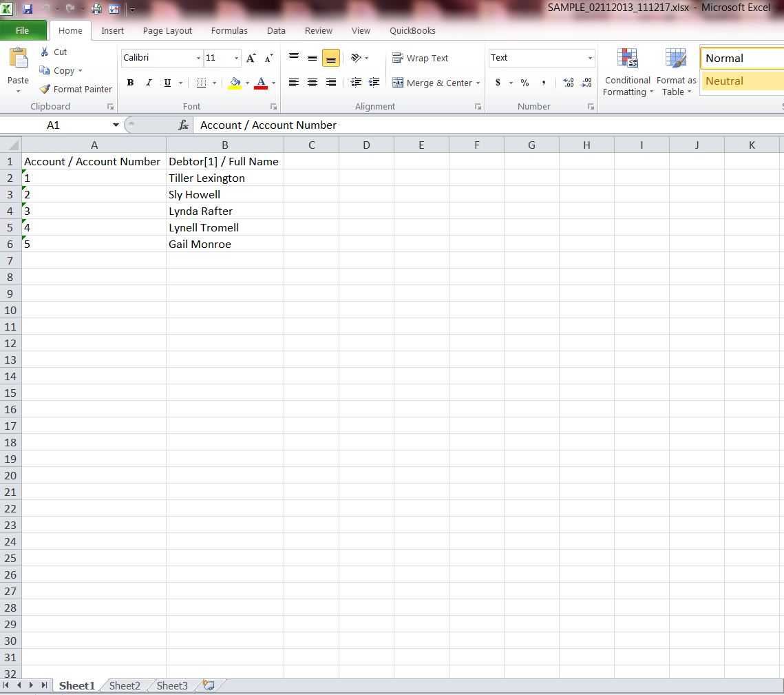Click the Format as Table icon
The height and width of the screenshot is (695, 784).
point(676,72)
